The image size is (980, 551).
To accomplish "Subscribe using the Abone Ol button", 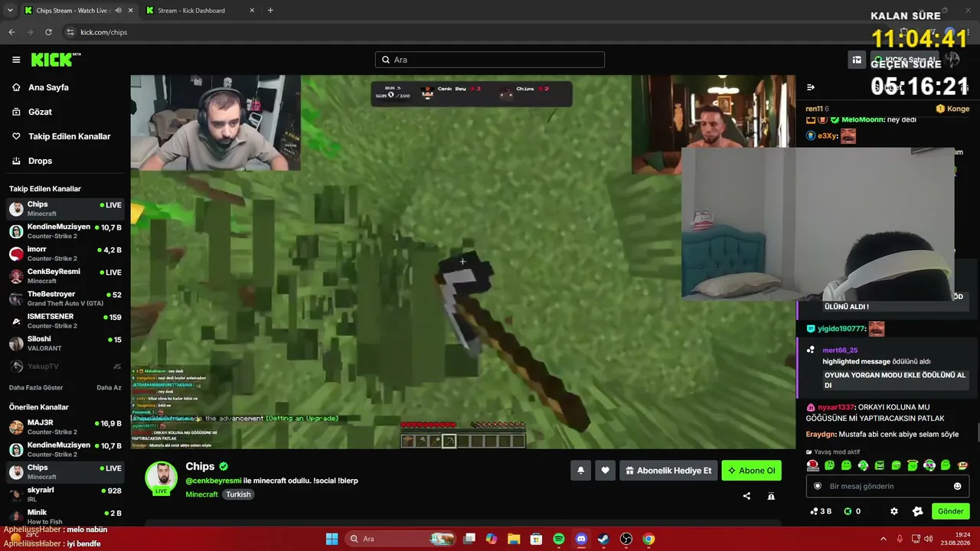I will (752, 471).
